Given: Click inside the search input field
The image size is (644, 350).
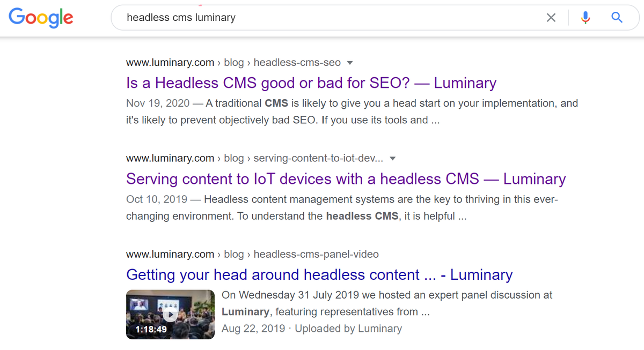Looking at the screenshot, I should point(322,17).
